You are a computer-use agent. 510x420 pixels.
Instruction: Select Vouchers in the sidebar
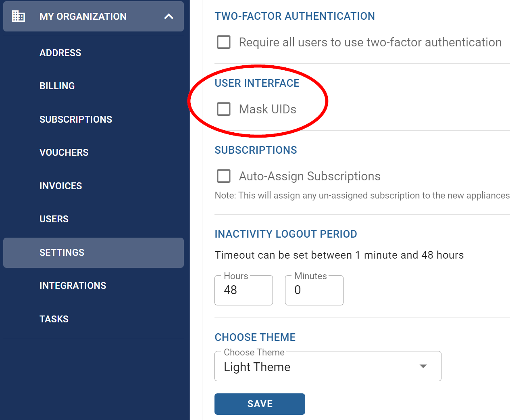(x=64, y=153)
